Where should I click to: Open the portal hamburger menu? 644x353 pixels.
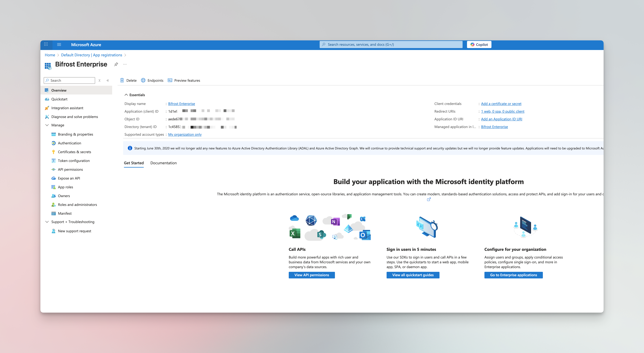point(59,45)
